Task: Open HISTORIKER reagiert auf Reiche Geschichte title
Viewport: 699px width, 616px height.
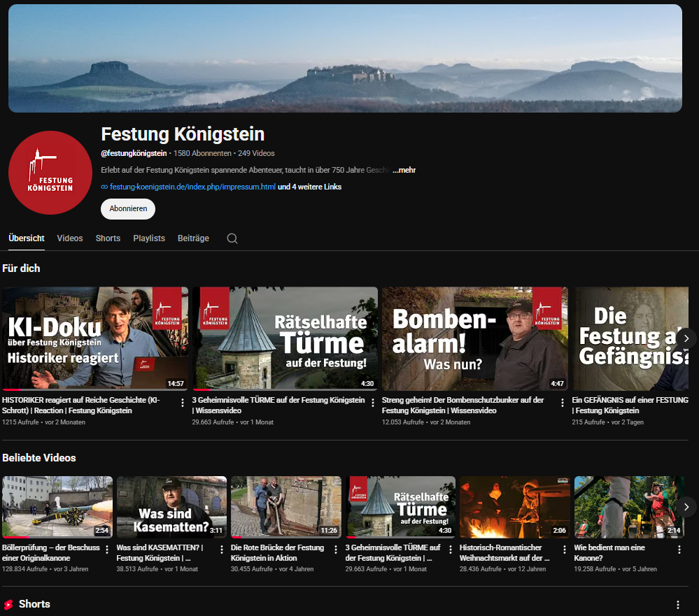Action: [80, 406]
